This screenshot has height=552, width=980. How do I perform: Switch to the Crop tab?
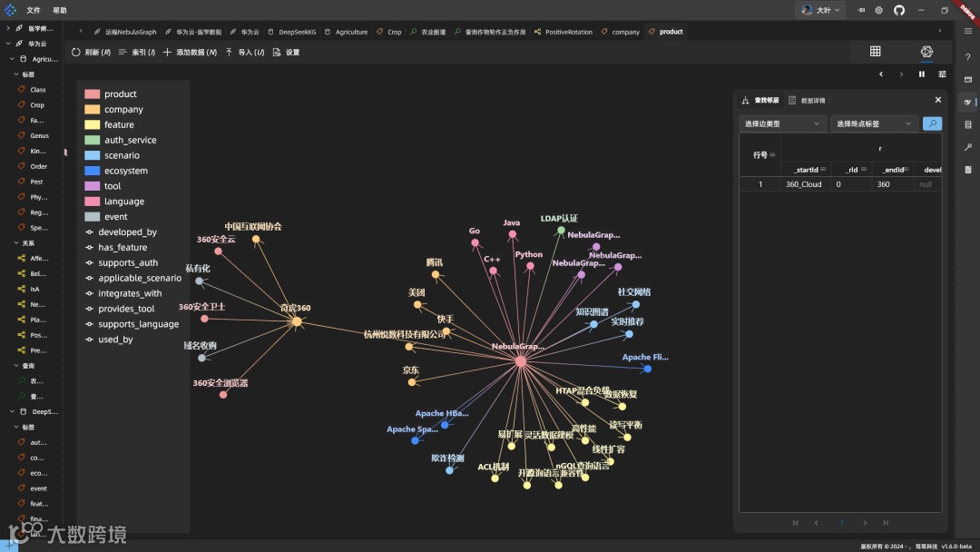[x=388, y=32]
